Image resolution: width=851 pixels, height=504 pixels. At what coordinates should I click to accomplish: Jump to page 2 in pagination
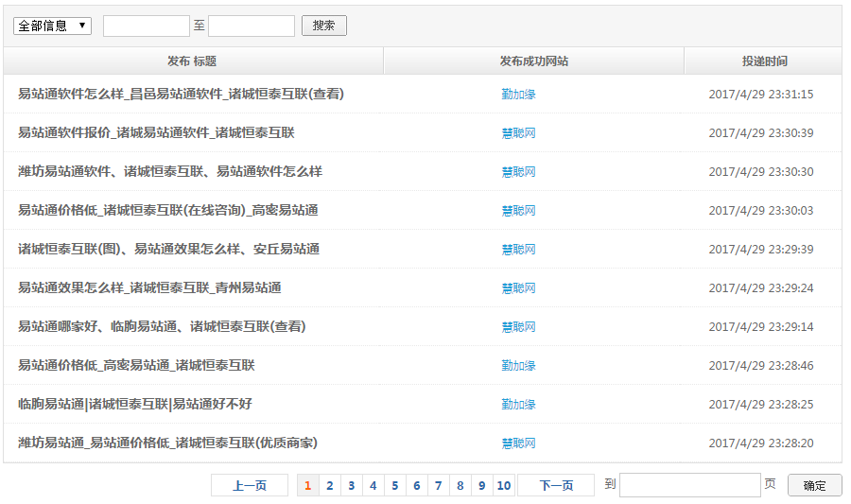tap(329, 486)
